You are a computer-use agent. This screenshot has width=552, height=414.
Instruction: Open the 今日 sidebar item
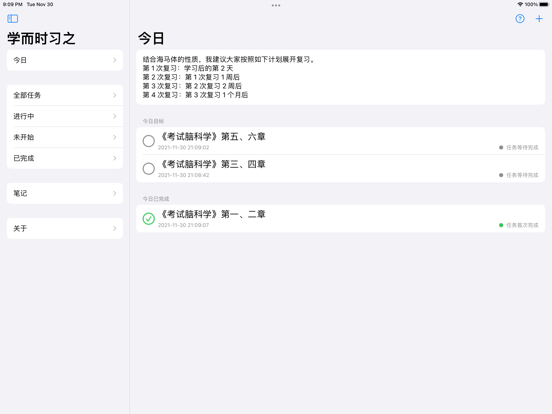click(65, 60)
